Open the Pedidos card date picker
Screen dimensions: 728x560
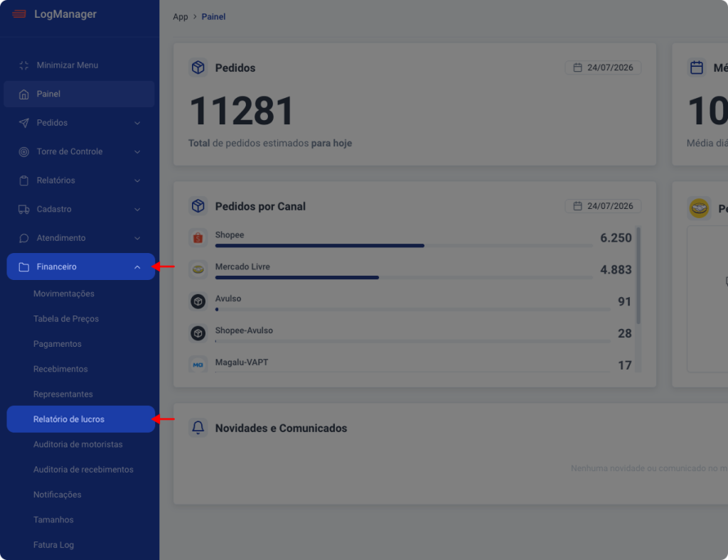click(603, 68)
